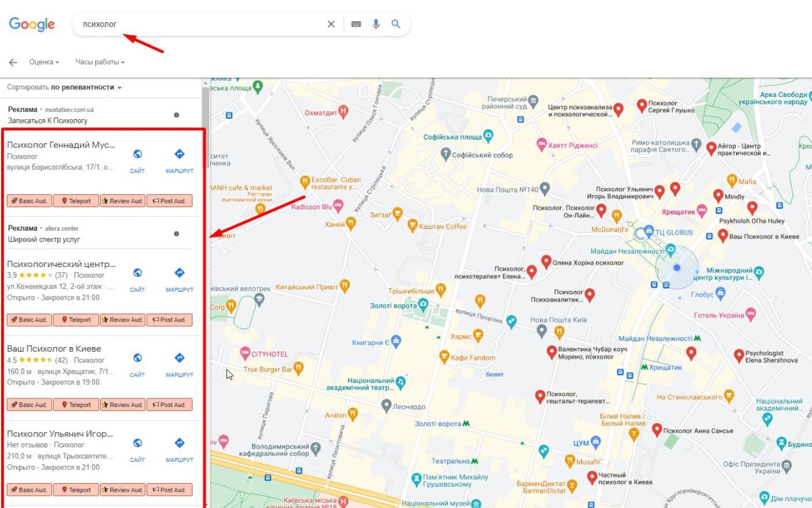Open info dot for altera.center ad
812x508 pixels.
(x=176, y=234)
